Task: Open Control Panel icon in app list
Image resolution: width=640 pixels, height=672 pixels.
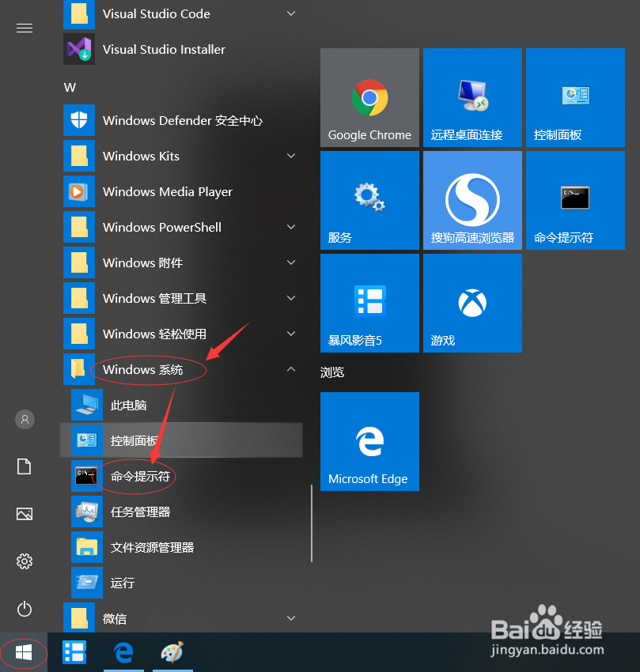Action: [x=87, y=440]
